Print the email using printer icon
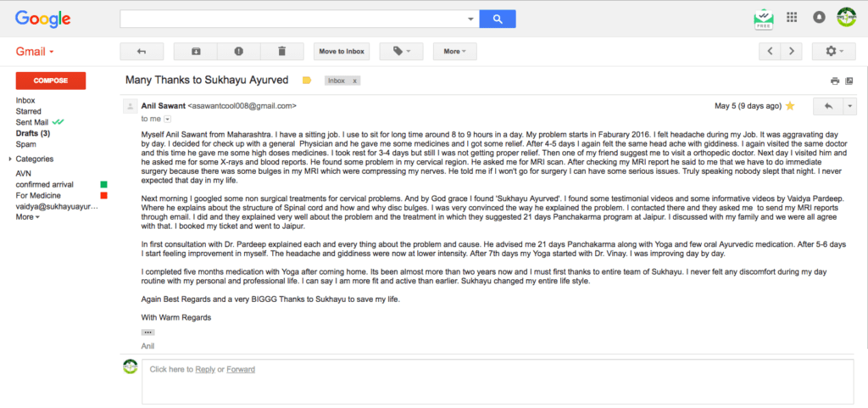This screenshot has height=408, width=868. tap(835, 81)
